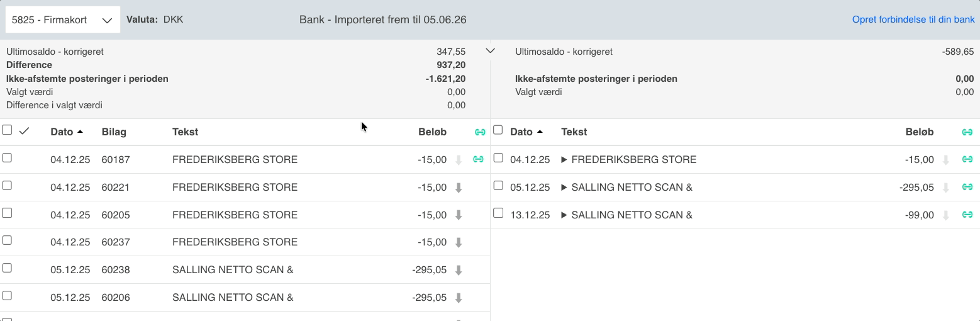Click the down arrow on bilag 60237 row
Screen dimensions: 980x321
[459, 242]
